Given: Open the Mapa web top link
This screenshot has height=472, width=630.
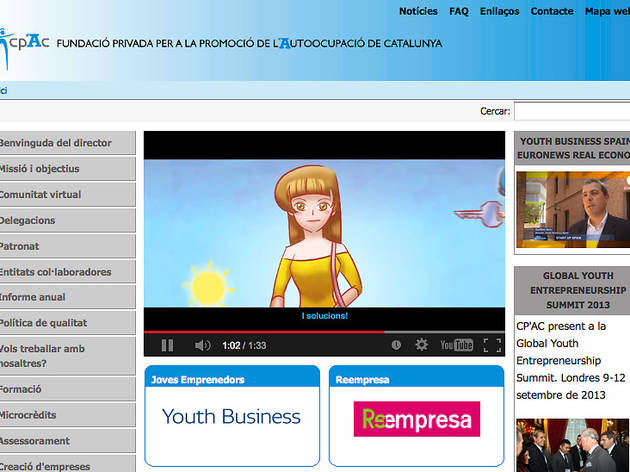Looking at the screenshot, I should 607,11.
